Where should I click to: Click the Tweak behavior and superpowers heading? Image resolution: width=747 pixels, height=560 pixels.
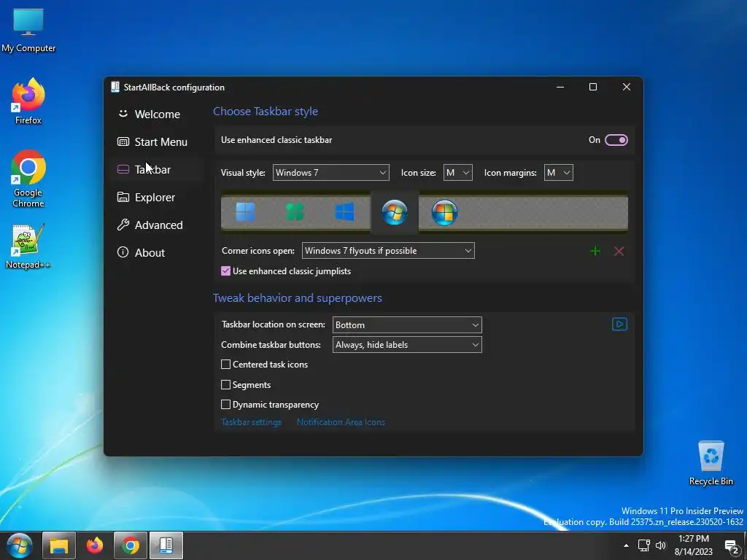click(x=298, y=298)
